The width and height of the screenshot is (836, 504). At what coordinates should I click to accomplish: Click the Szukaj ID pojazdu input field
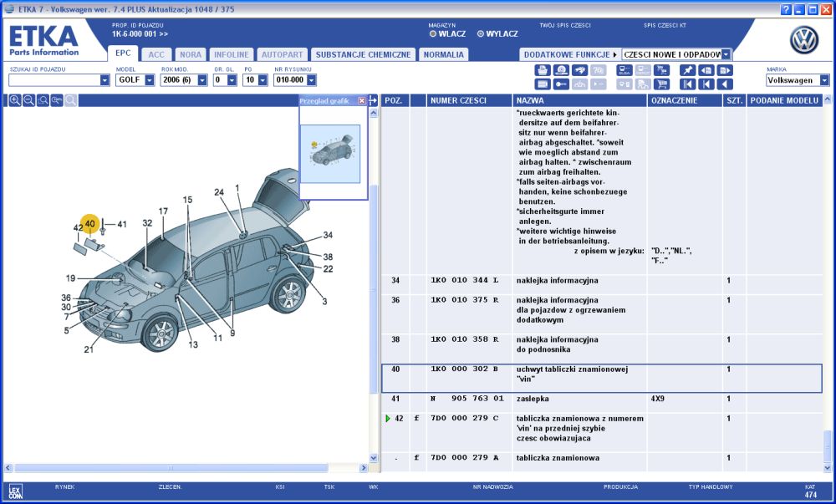(x=54, y=80)
